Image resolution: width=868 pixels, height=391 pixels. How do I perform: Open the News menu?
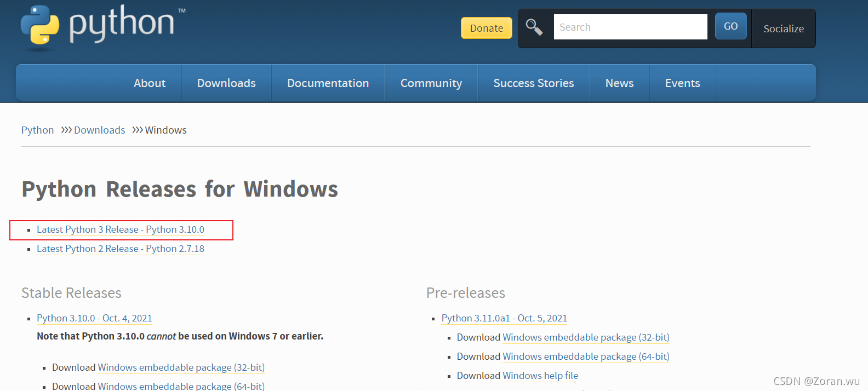tap(619, 83)
